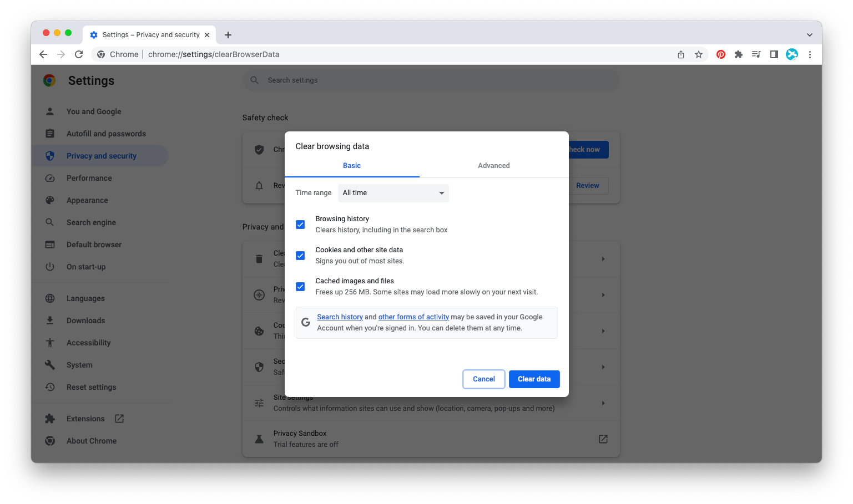Click the Review button in Safety check
The width and height of the screenshot is (853, 504).
click(x=589, y=186)
